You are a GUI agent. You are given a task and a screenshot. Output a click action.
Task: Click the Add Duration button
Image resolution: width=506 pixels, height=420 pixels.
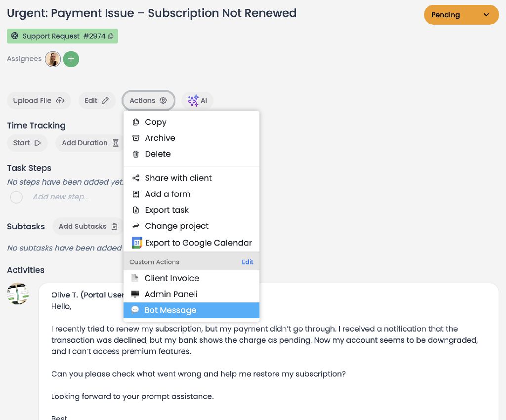[x=90, y=143]
